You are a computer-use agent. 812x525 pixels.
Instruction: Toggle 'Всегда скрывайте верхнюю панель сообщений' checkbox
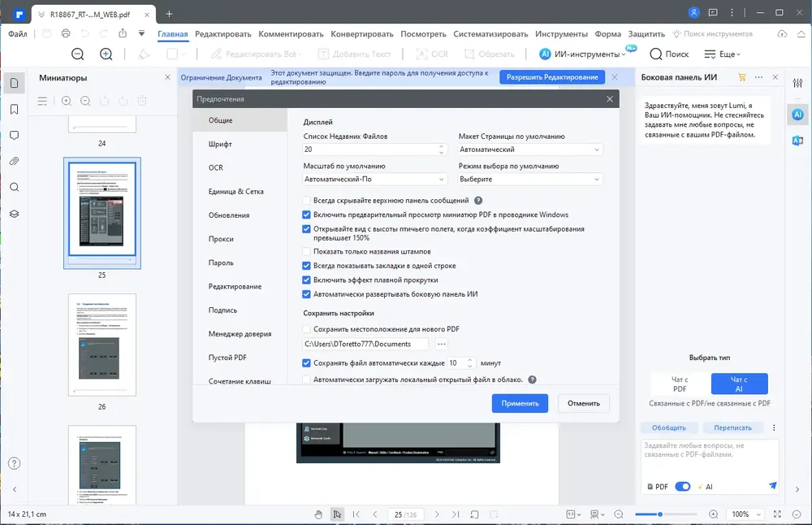[306, 201]
